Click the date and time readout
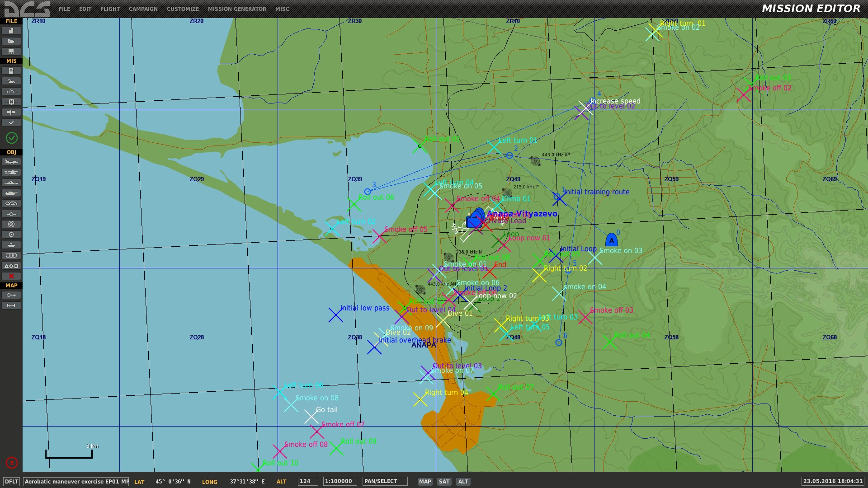 (833, 481)
